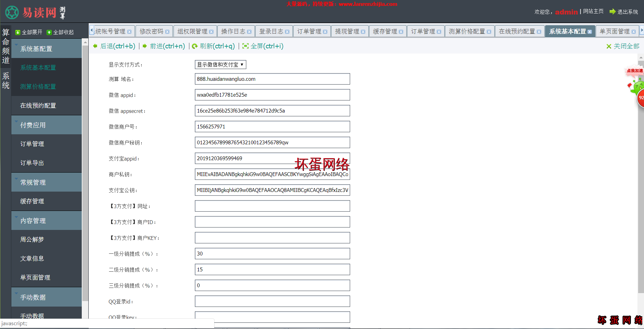
Task: Click the 一级分销提成 input field
Action: coord(272,254)
